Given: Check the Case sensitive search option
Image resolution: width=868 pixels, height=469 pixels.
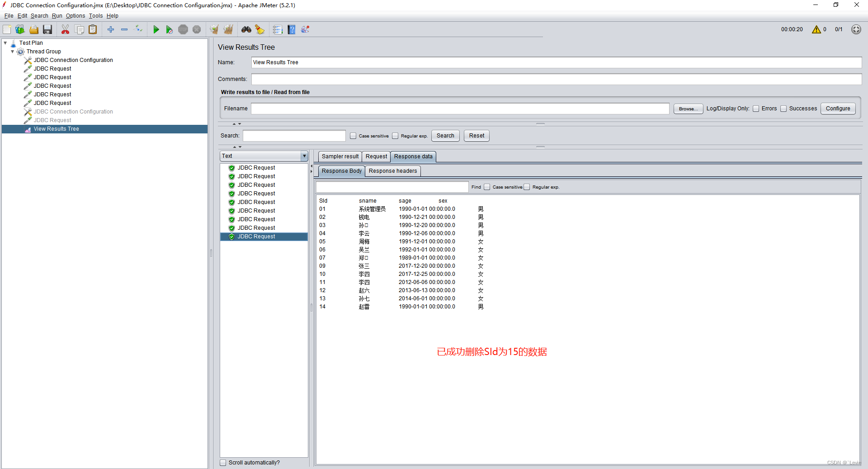Looking at the screenshot, I should pos(354,136).
